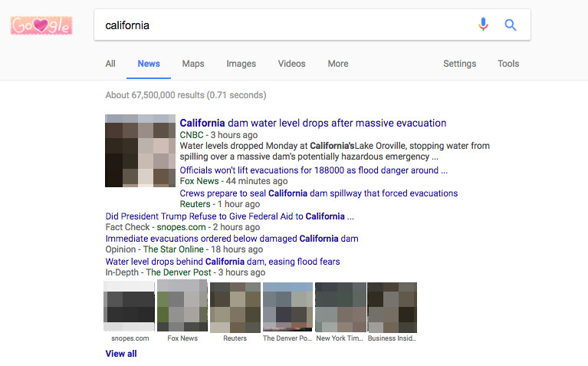Screen dimensions: 588x366
Task: Click the california search input field
Action: [284, 25]
